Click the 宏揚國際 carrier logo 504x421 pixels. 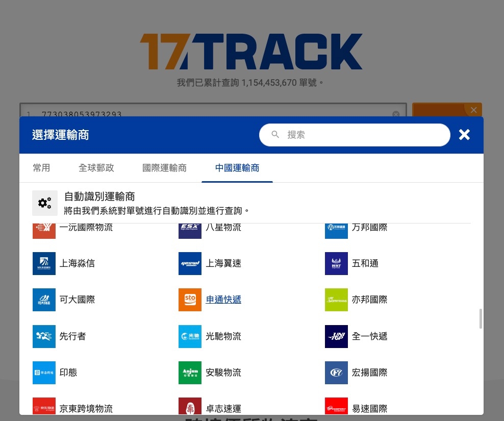coord(336,373)
